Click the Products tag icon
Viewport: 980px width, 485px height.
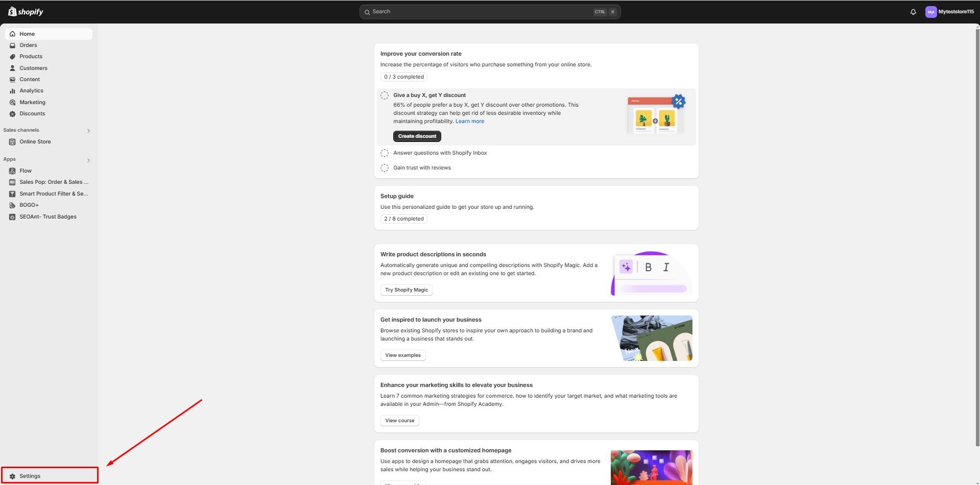[x=12, y=57]
